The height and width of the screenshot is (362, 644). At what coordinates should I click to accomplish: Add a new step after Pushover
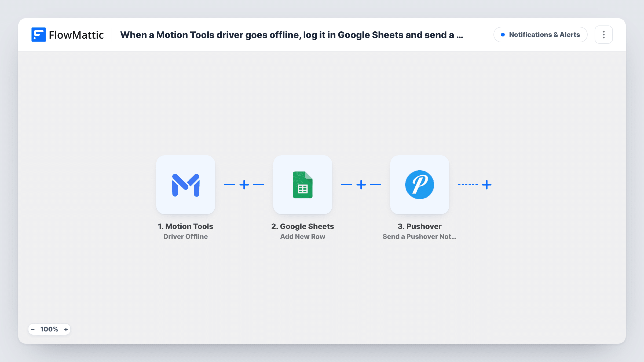click(x=487, y=185)
